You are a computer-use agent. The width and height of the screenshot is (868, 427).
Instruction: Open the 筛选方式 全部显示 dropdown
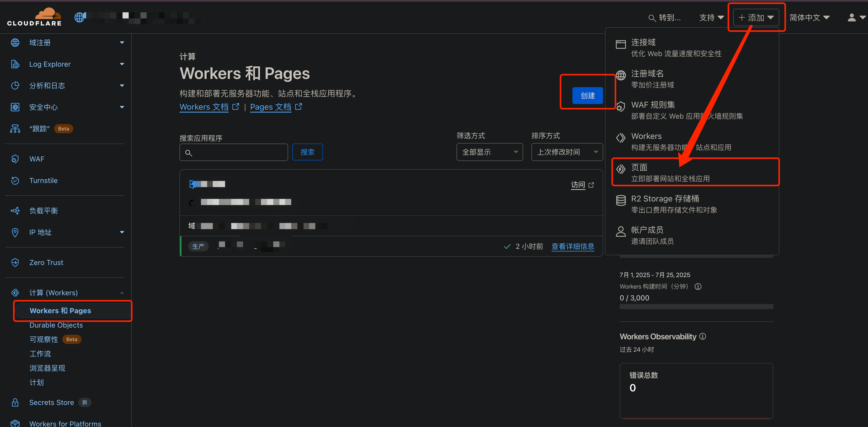click(490, 152)
